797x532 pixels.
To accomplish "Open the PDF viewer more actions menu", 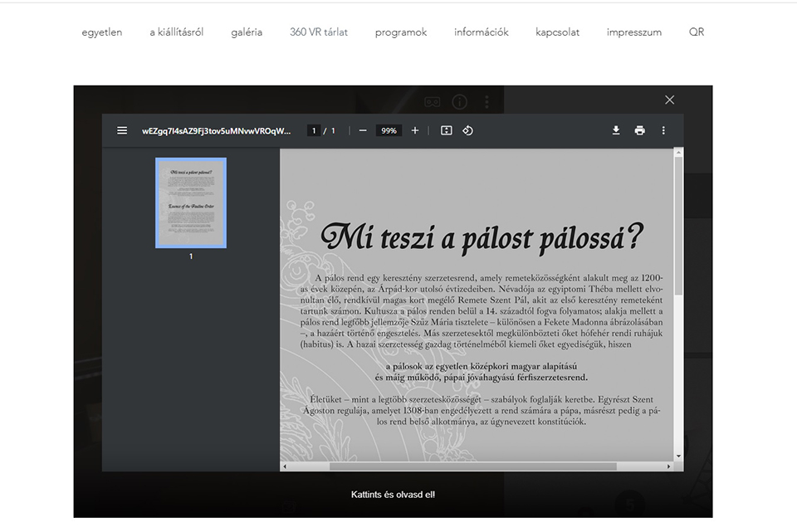I will [663, 130].
